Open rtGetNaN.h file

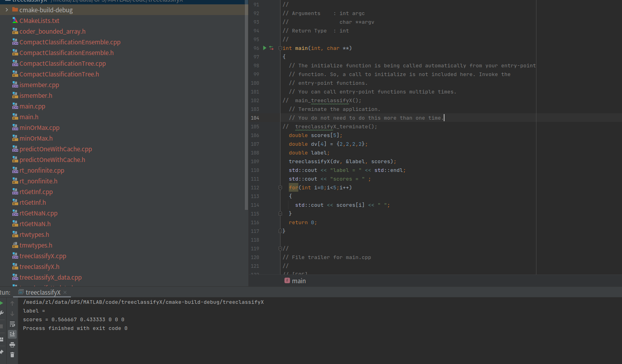coord(35,224)
